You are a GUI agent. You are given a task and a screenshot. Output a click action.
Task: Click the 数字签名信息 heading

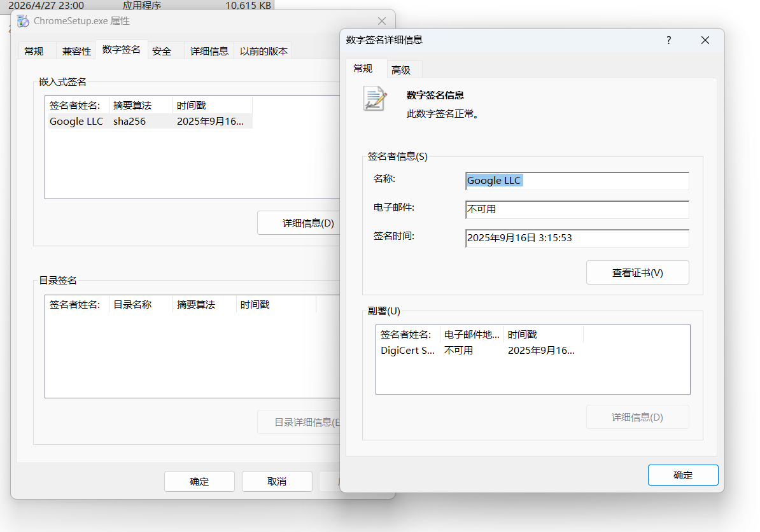[435, 95]
